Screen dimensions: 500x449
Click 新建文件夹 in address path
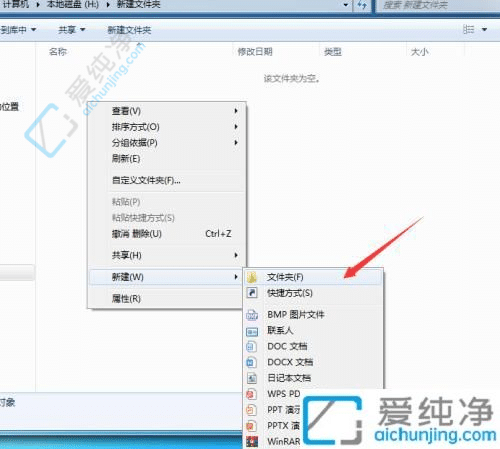click(x=138, y=5)
